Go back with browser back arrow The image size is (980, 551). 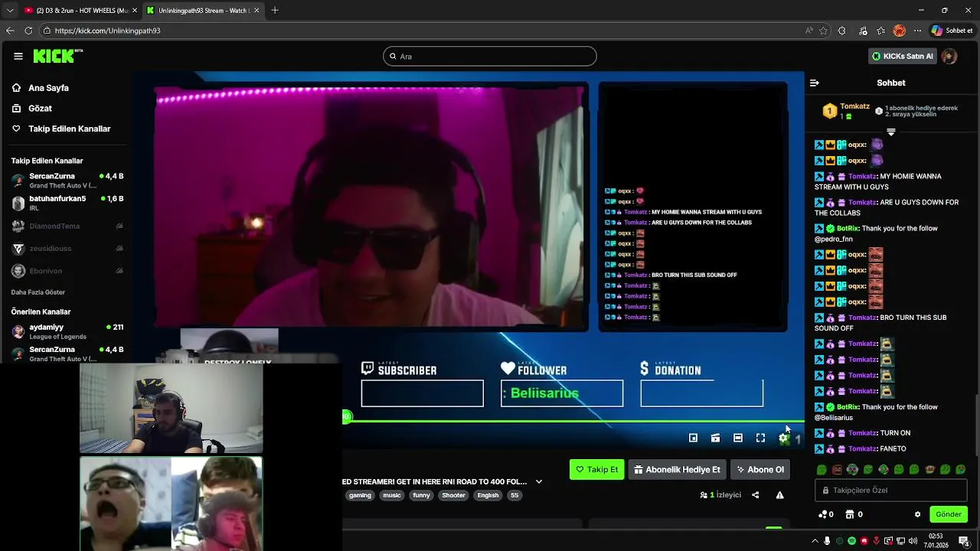(x=10, y=31)
